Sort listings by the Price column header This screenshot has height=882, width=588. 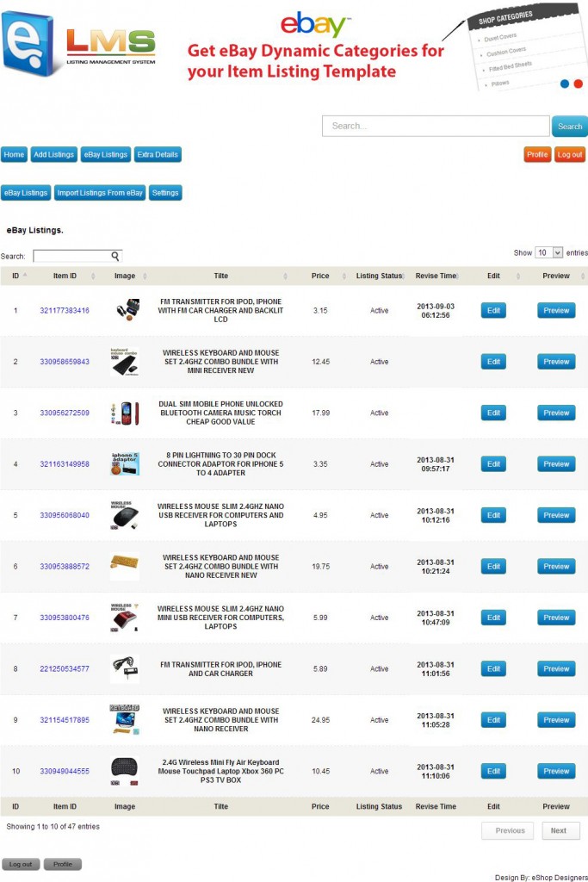tap(320, 276)
